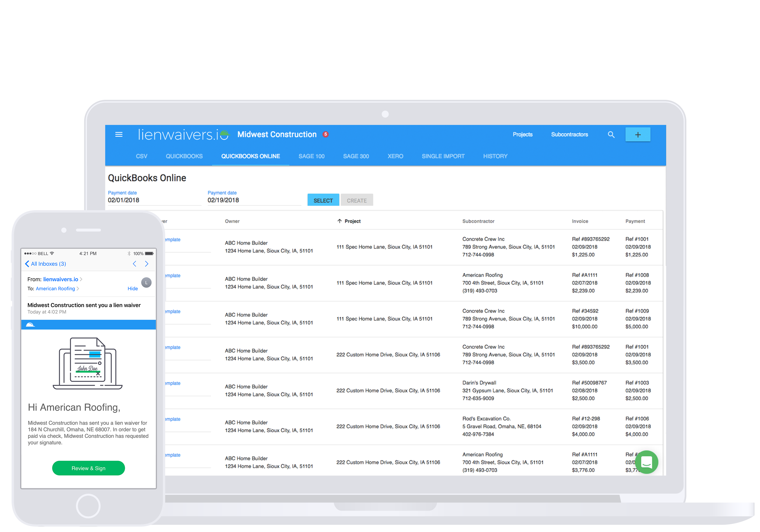Viewport: 760px width, 532px height.
Task: Tap the hard hat logo in email banner
Action: click(x=30, y=325)
